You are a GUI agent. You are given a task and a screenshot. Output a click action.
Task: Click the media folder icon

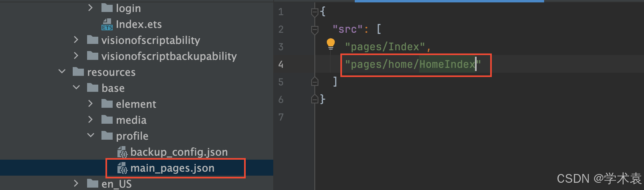pyautogui.click(x=107, y=119)
